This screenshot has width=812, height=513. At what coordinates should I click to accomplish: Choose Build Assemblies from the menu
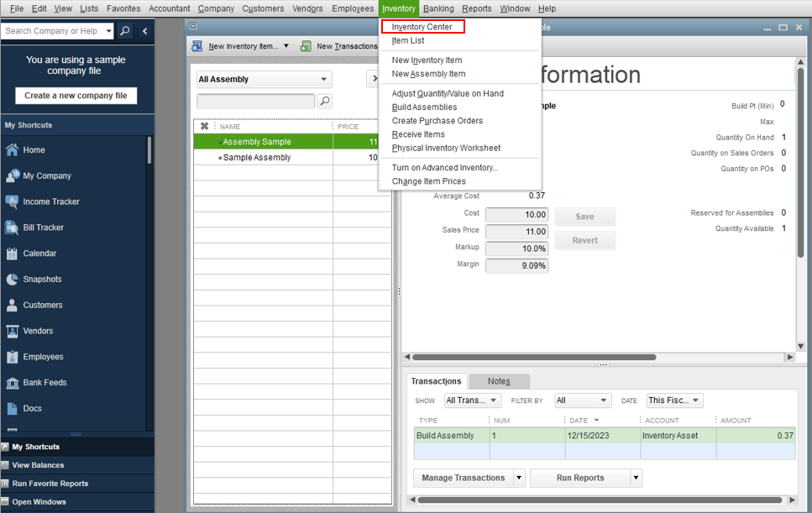click(x=424, y=107)
